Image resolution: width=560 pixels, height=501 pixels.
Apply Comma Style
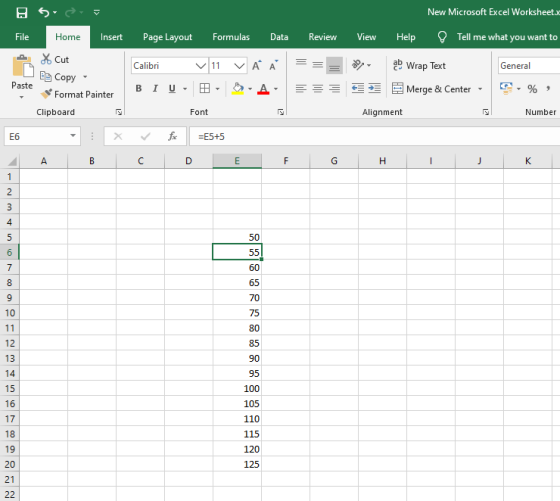pos(548,89)
